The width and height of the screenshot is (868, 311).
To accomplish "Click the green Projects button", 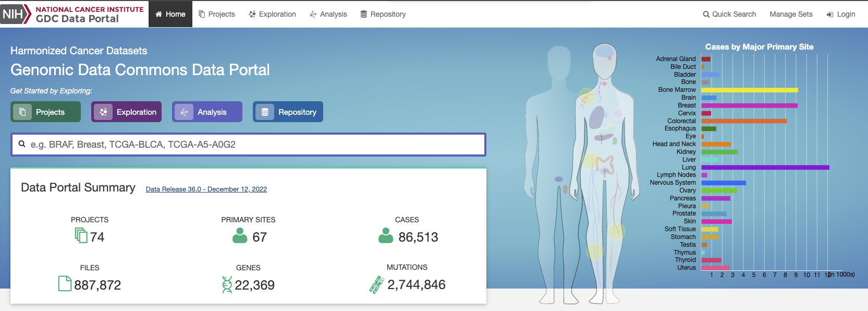I will (x=45, y=112).
